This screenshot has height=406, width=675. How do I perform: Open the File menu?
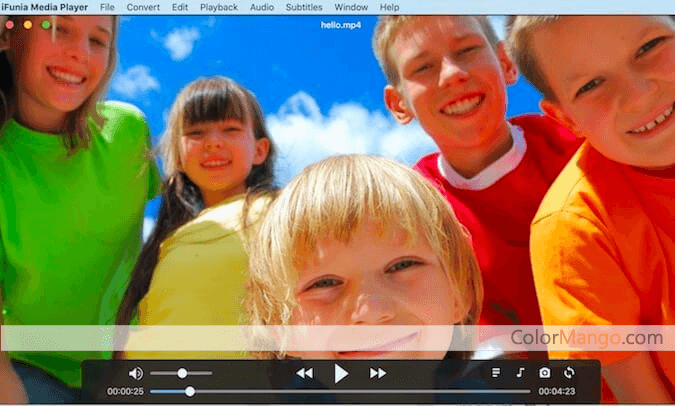click(107, 7)
